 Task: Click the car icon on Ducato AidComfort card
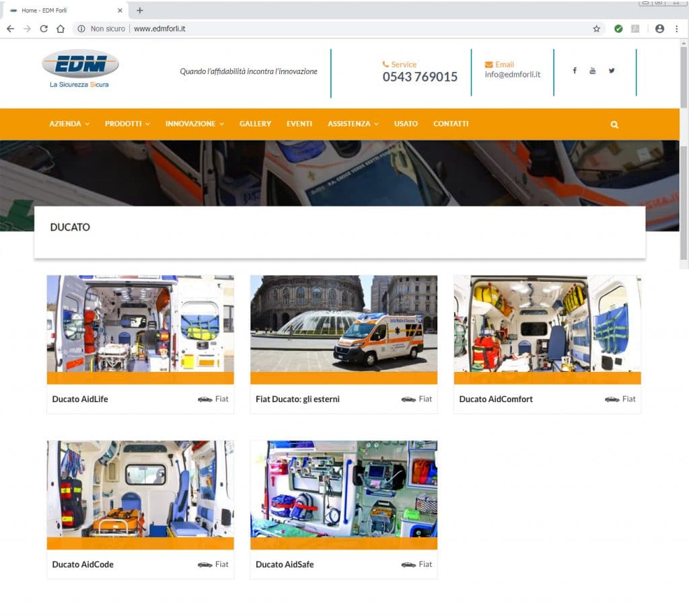coord(612,399)
